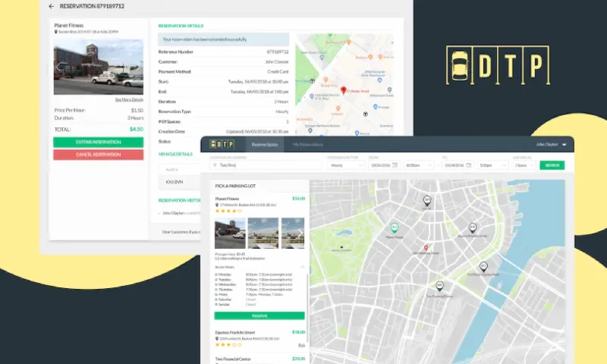Switch to the Reserve Spots tab

(x=265, y=144)
